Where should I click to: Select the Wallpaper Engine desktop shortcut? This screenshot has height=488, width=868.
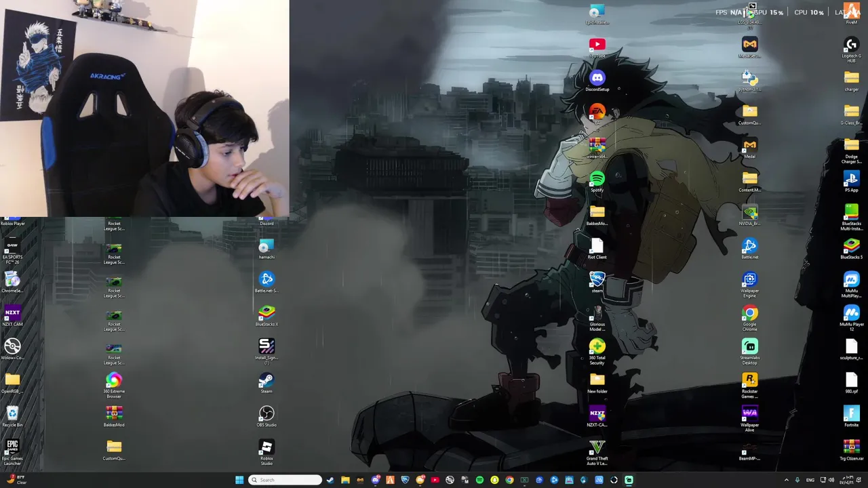coord(749,284)
